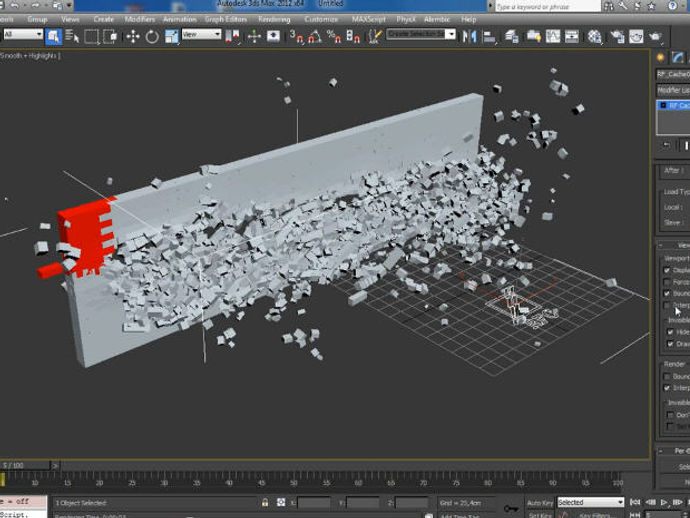Toggle the Interpolate checkbox in Render group
Viewport: 690px width, 518px height.
click(667, 388)
